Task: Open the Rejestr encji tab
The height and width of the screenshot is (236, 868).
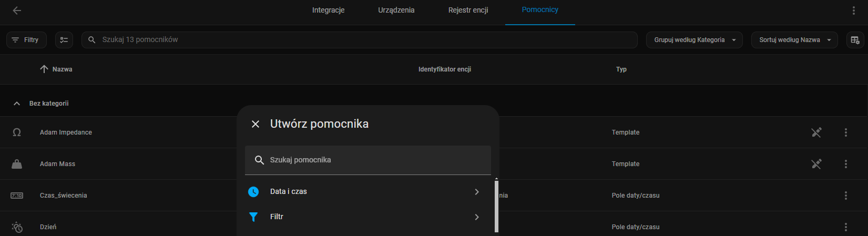Action: tap(468, 10)
